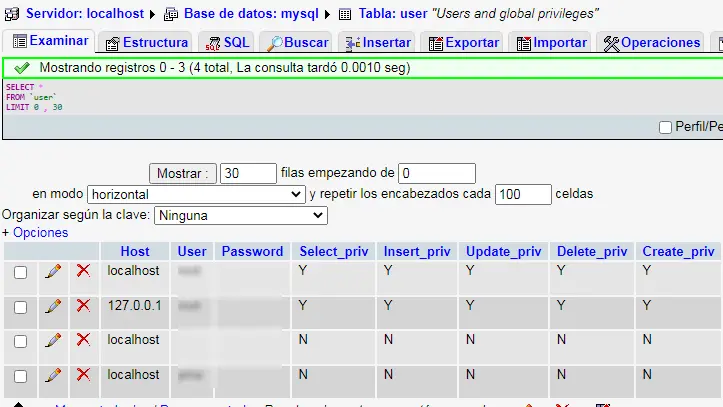
Task: Click the server icon beside Servidor: localhost
Action: (12, 14)
